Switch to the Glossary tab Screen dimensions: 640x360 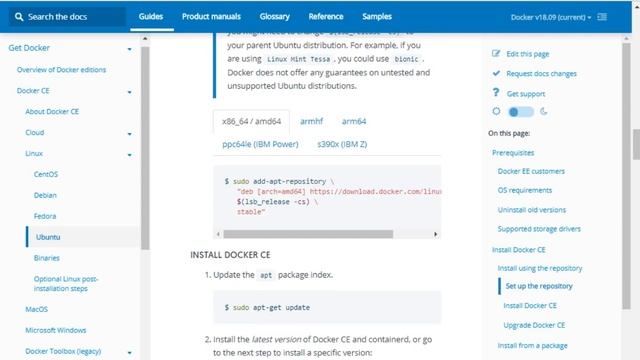274,17
